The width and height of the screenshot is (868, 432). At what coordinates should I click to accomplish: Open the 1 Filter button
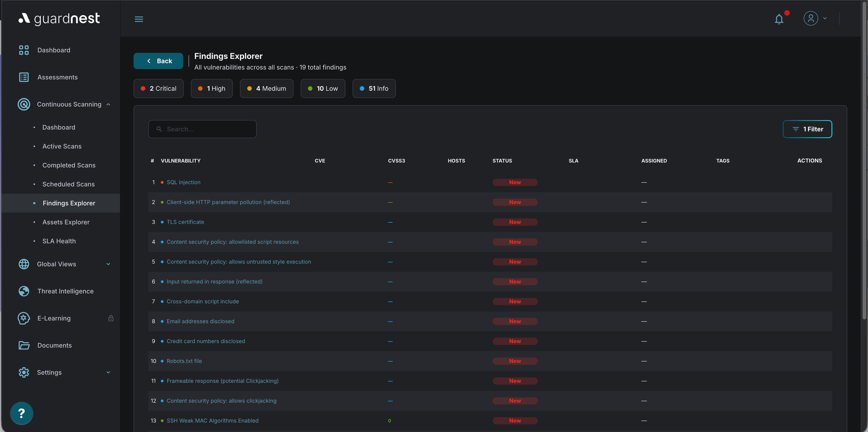pos(807,129)
